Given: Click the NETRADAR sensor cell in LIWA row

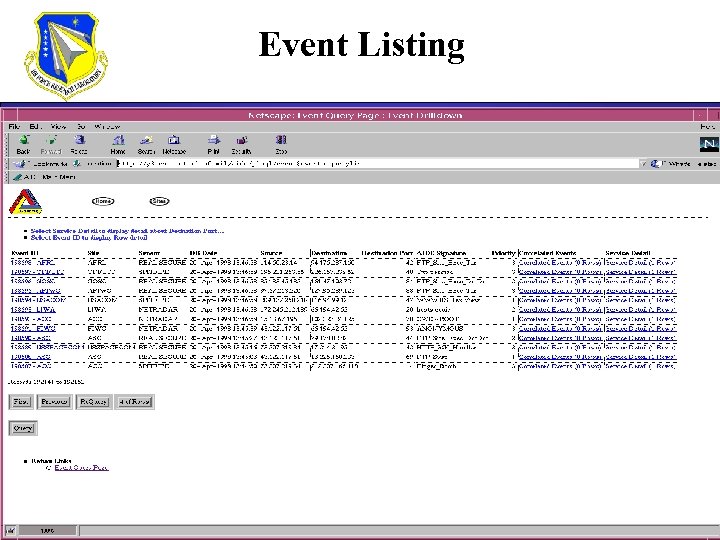Looking at the screenshot, I should (158, 309).
